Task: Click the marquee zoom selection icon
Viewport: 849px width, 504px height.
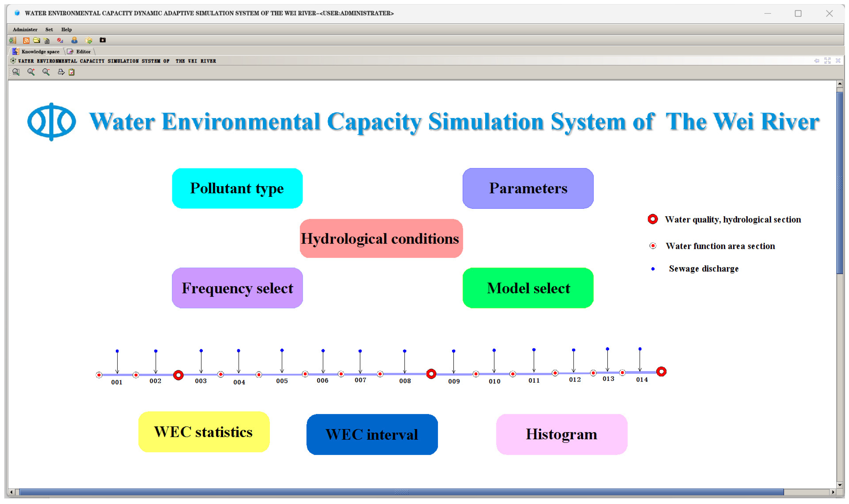Action: (x=16, y=72)
